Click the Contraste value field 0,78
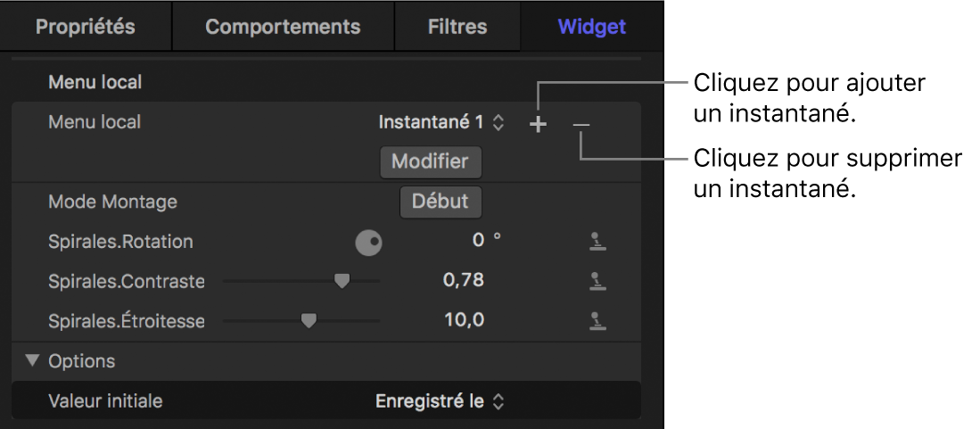The width and height of the screenshot is (980, 429). point(464,280)
